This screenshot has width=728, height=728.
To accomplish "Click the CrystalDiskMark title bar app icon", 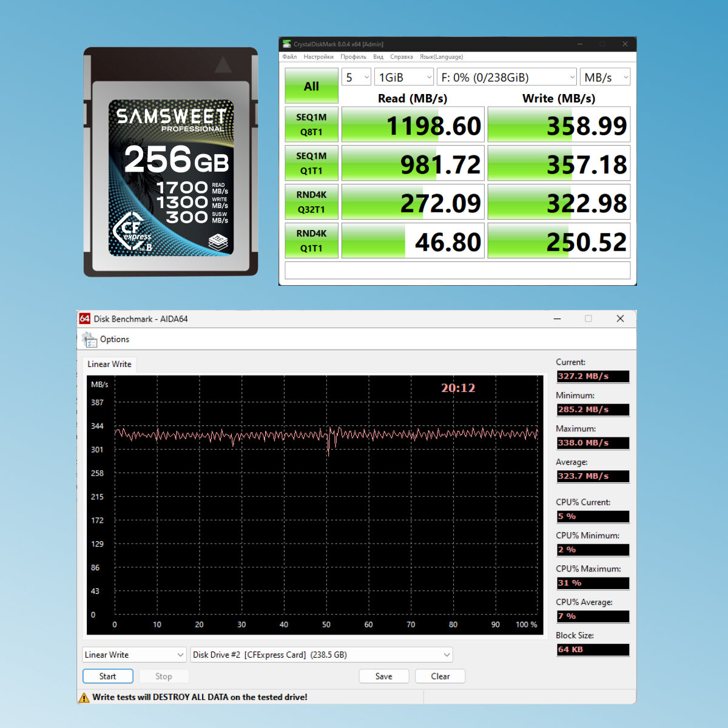I will tap(286, 44).
